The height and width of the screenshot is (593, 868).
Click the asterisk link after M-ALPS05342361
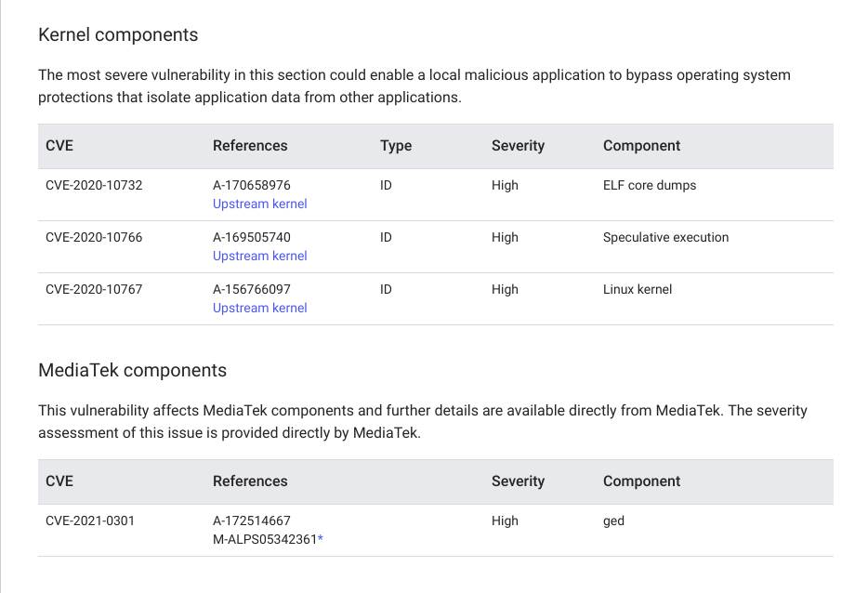[x=321, y=539]
